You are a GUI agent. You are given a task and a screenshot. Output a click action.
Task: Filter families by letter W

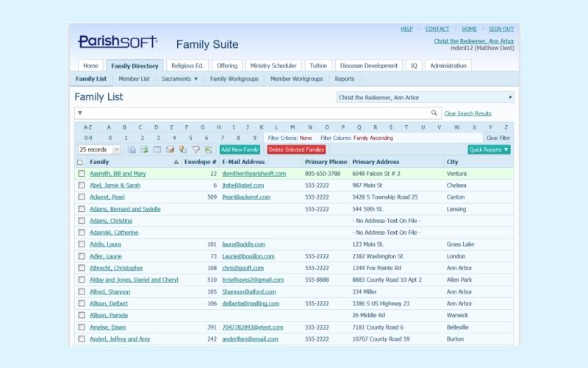[456, 127]
